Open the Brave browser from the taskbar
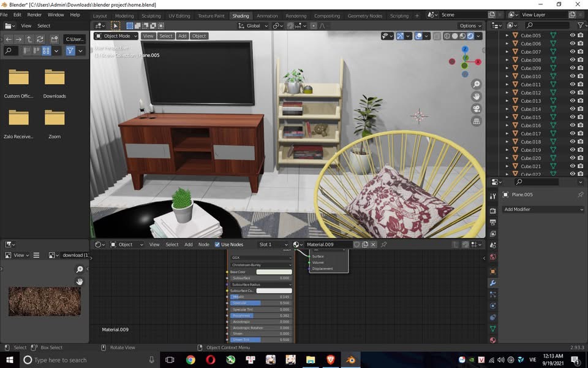The height and width of the screenshot is (368, 588). click(x=330, y=360)
